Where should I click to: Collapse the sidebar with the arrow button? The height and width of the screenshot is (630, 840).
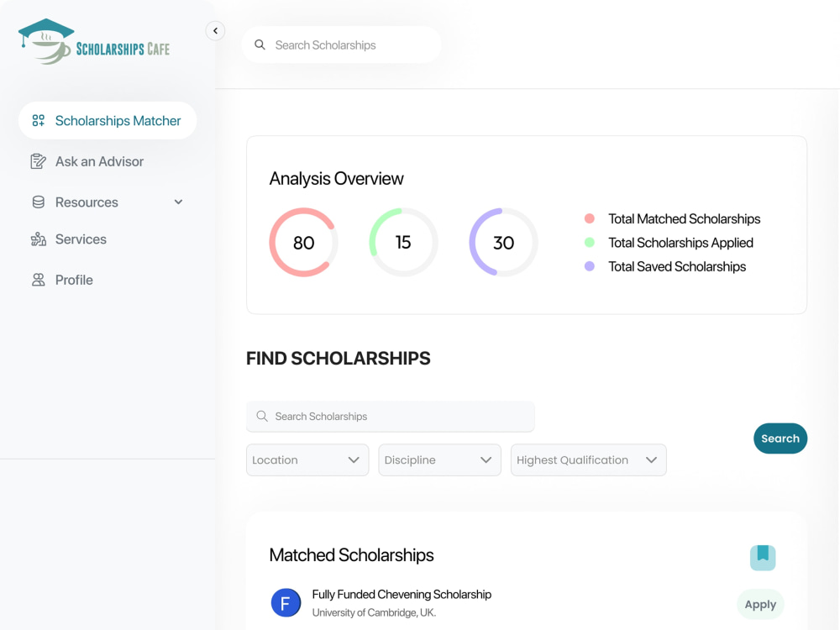(x=215, y=31)
